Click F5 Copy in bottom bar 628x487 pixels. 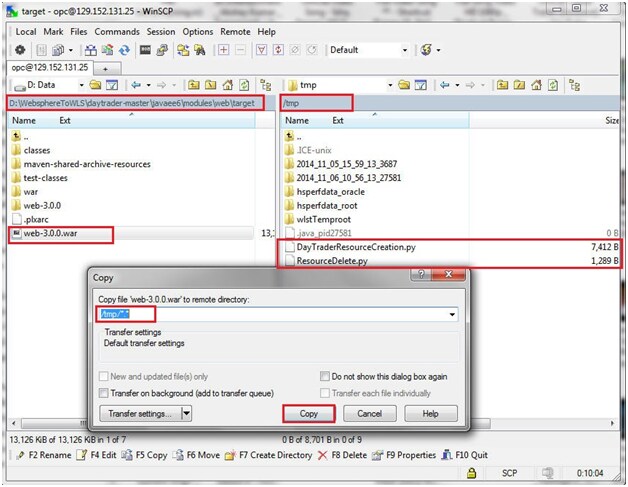(x=144, y=455)
